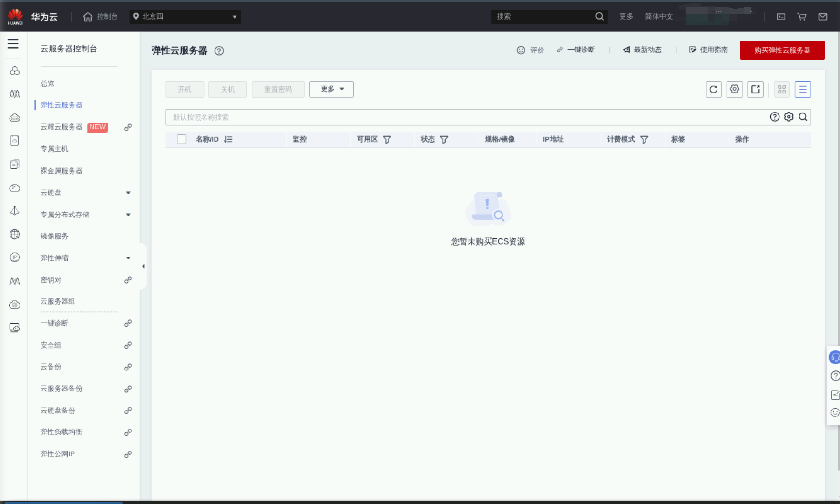
Task: Open the hamburger service list menu
Action: point(13,44)
